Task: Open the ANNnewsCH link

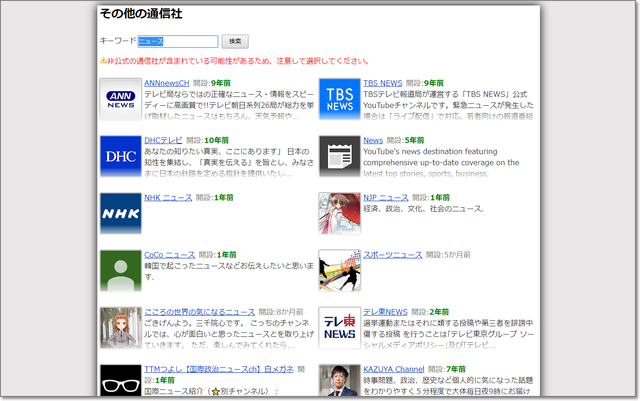Action: click(166, 83)
